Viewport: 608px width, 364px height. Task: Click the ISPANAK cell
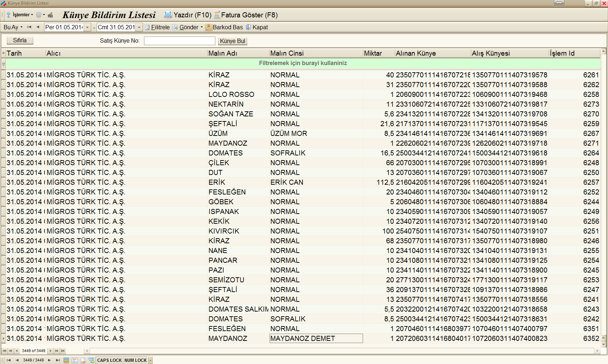tap(238, 211)
